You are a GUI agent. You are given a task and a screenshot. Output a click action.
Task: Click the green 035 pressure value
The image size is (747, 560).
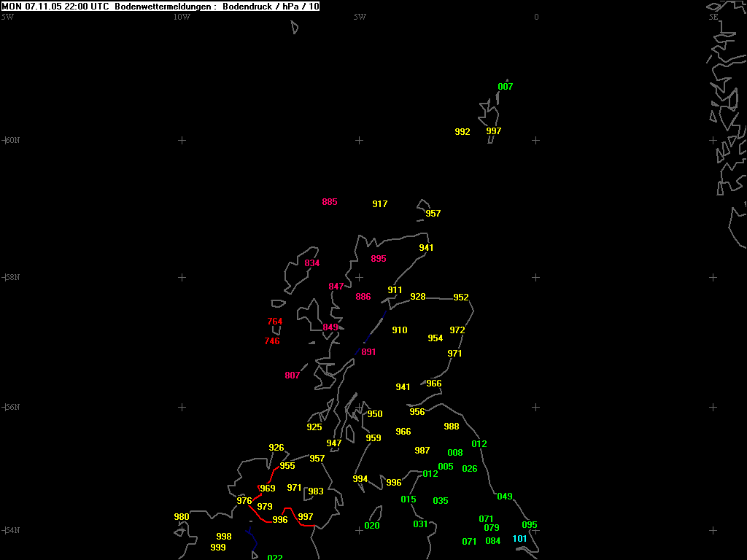(440, 501)
